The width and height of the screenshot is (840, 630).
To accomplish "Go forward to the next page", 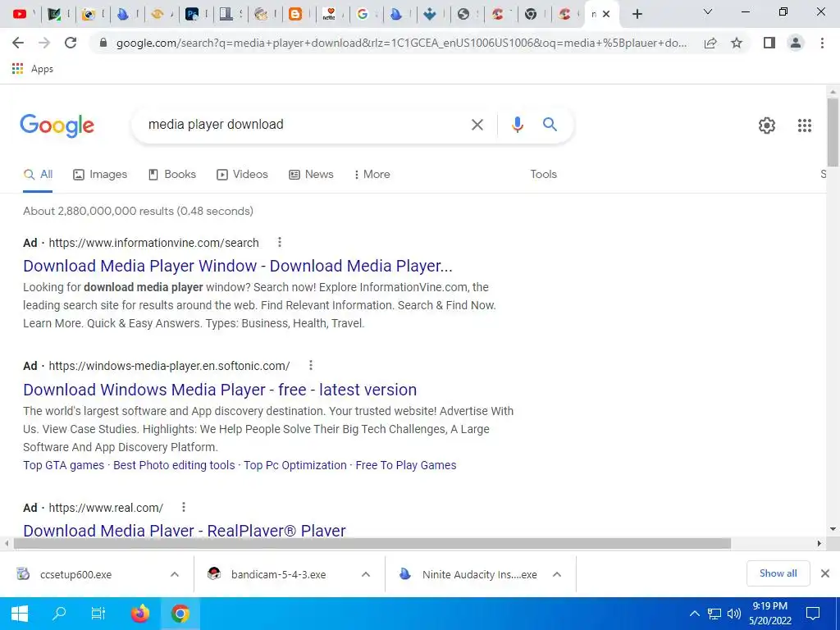I will point(44,43).
